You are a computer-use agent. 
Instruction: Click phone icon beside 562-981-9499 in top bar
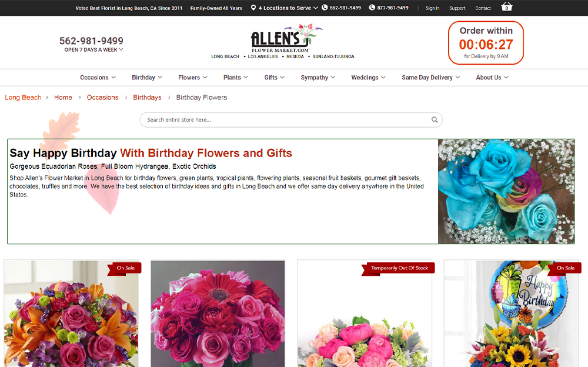(325, 8)
